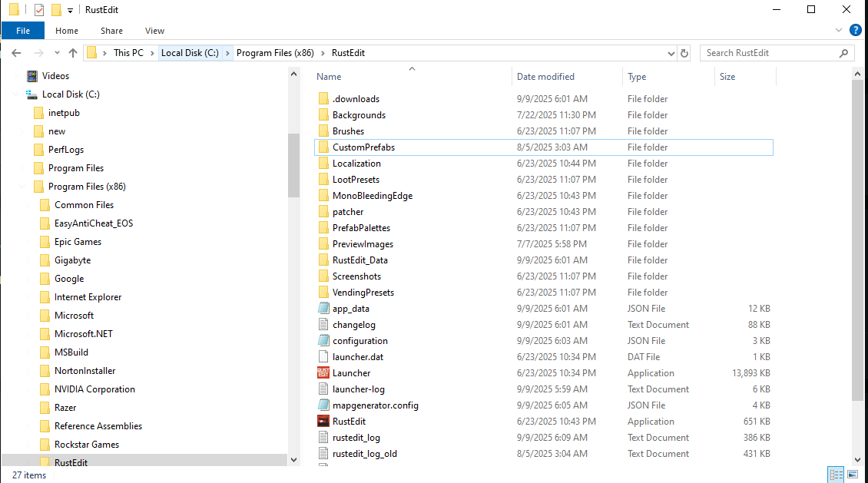Open the View ribbon tab
The height and width of the screenshot is (483, 868).
154,31
